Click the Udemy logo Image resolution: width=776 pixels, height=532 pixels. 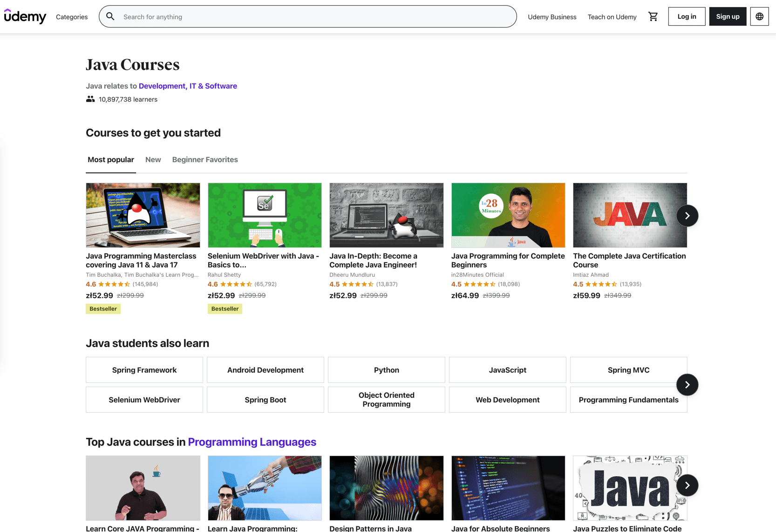[25, 16]
